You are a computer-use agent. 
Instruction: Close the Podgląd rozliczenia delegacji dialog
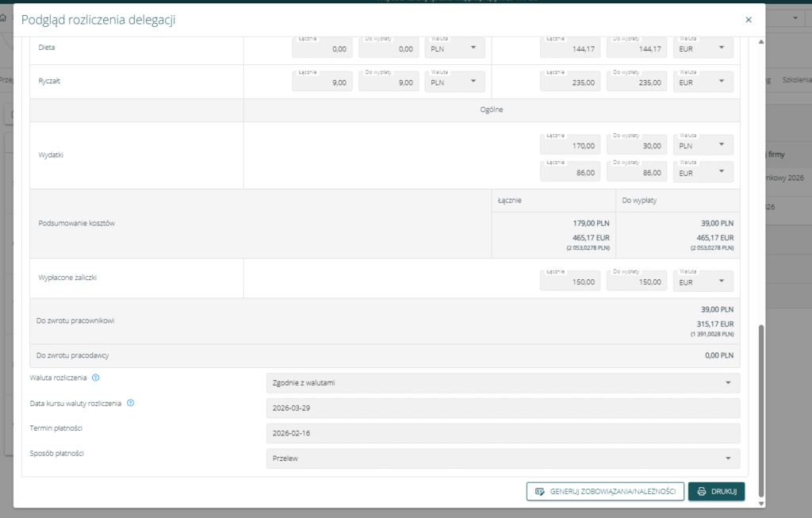(x=748, y=20)
